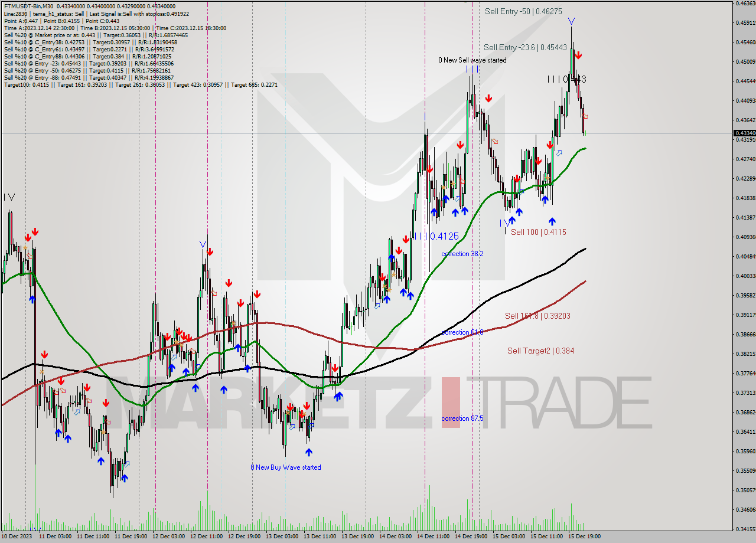Click the '11 Dec 19:00' time axis label
Viewport: 756px width, 543px height.
click(x=131, y=537)
